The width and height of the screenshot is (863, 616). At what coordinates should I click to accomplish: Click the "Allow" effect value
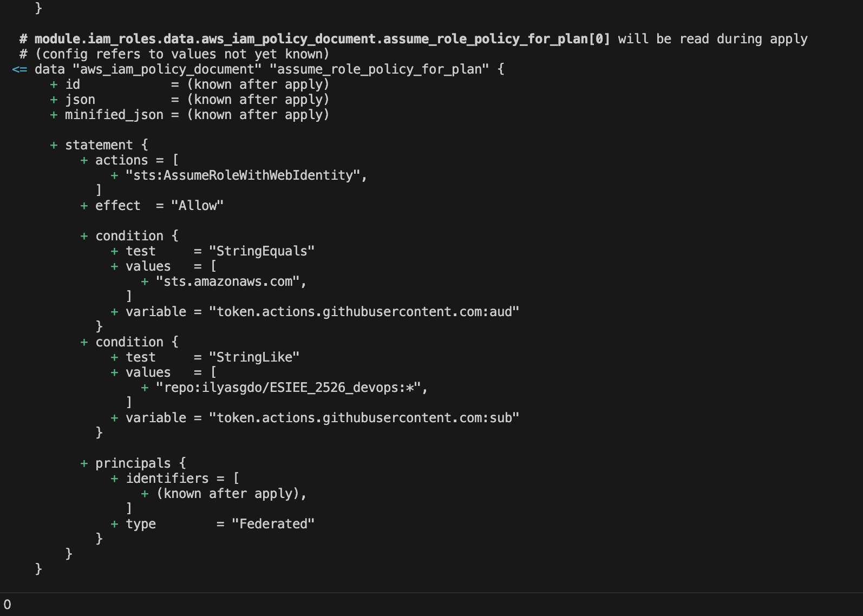(x=197, y=206)
